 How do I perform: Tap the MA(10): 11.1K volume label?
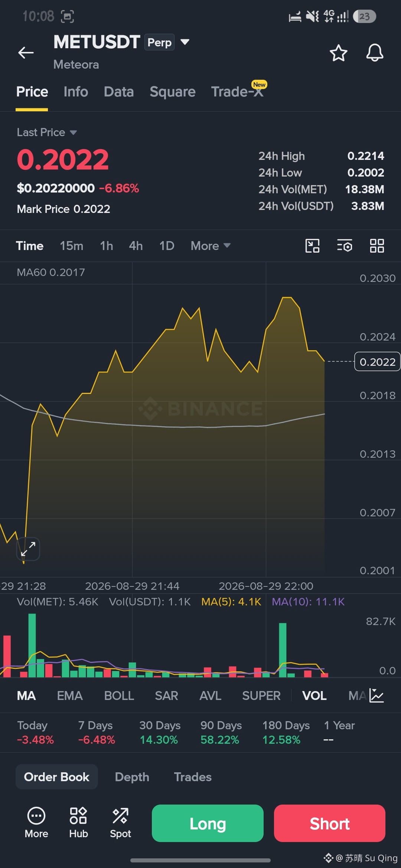click(308, 602)
